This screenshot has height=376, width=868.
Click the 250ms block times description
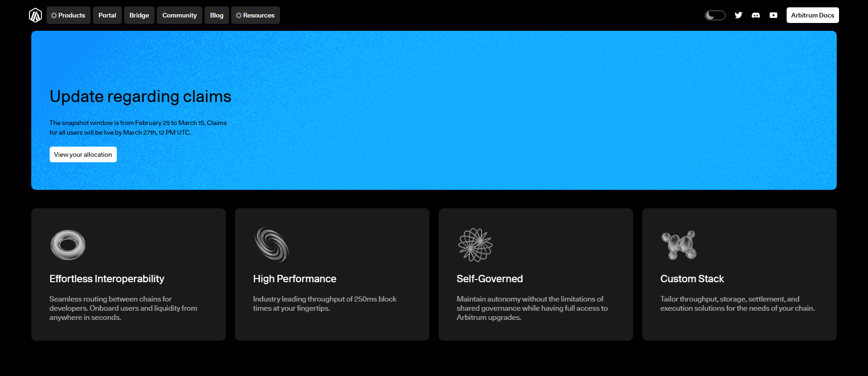click(325, 303)
